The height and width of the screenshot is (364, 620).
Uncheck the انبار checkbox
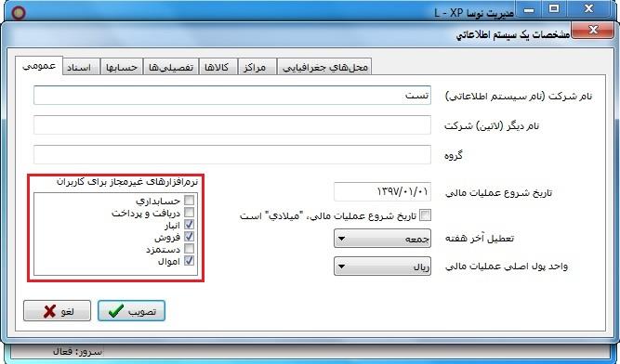pyautogui.click(x=190, y=225)
